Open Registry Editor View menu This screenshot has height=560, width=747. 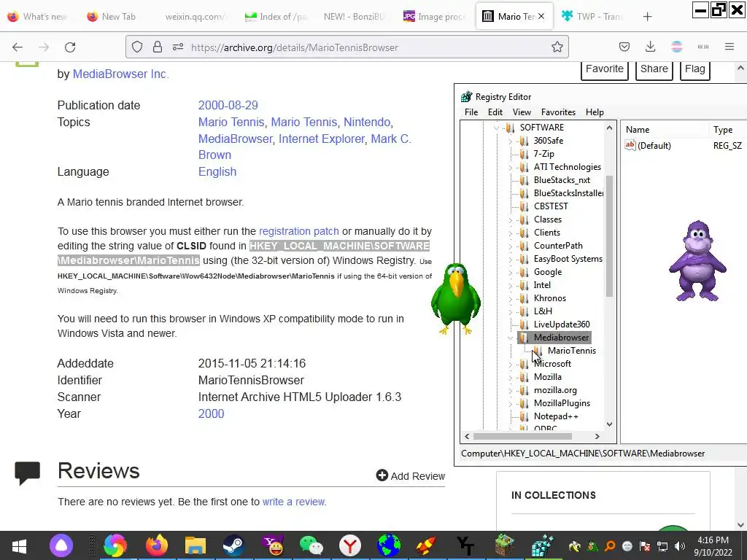tap(522, 112)
